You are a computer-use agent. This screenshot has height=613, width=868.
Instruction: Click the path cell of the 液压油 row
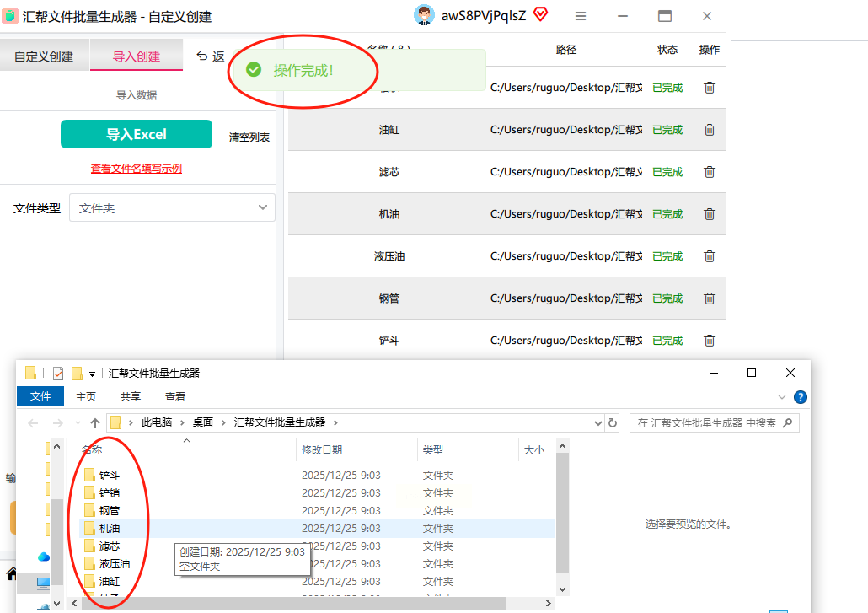pos(566,255)
